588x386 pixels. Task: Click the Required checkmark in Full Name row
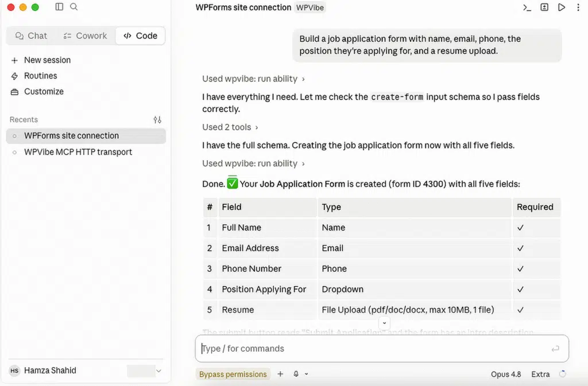click(520, 228)
